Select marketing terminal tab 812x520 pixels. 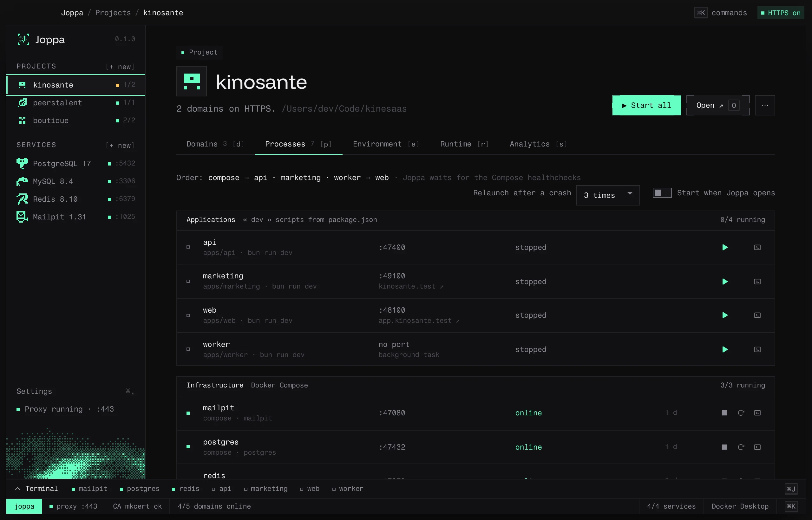click(265, 489)
